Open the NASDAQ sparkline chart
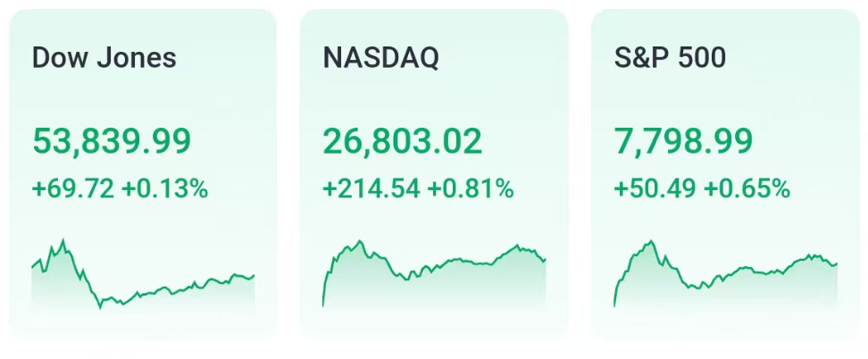Image resolution: width=868 pixels, height=359 pixels. click(435, 274)
